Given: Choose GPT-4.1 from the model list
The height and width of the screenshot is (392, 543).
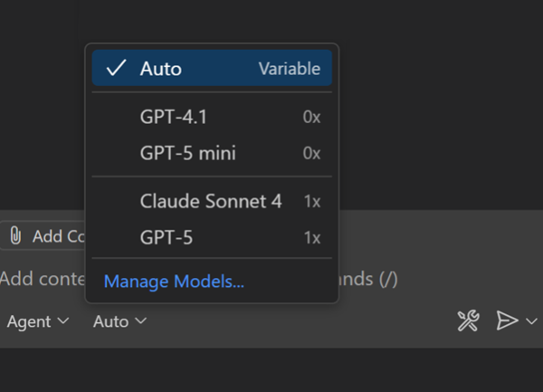Looking at the screenshot, I should 212,117.
